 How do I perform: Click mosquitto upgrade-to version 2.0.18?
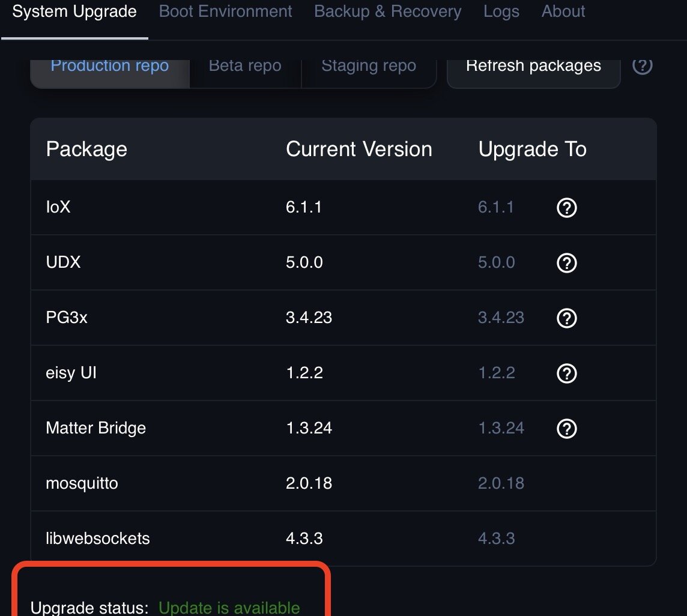coord(501,483)
